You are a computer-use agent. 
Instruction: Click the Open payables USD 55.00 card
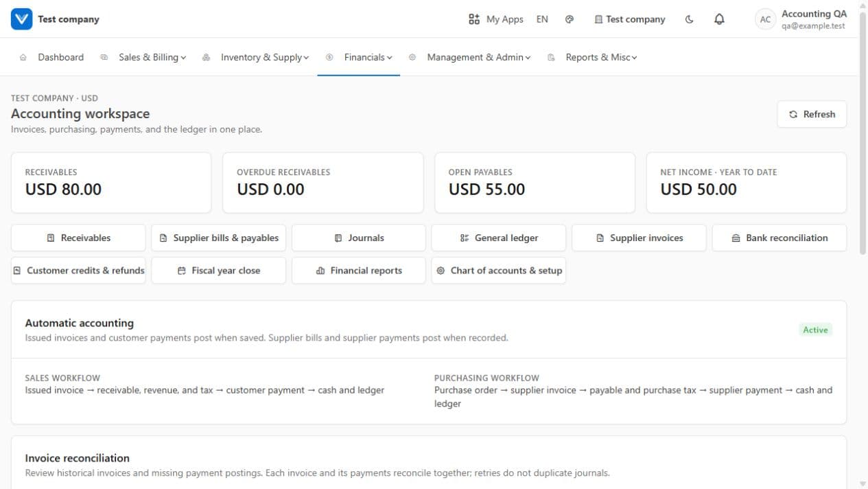tap(535, 183)
